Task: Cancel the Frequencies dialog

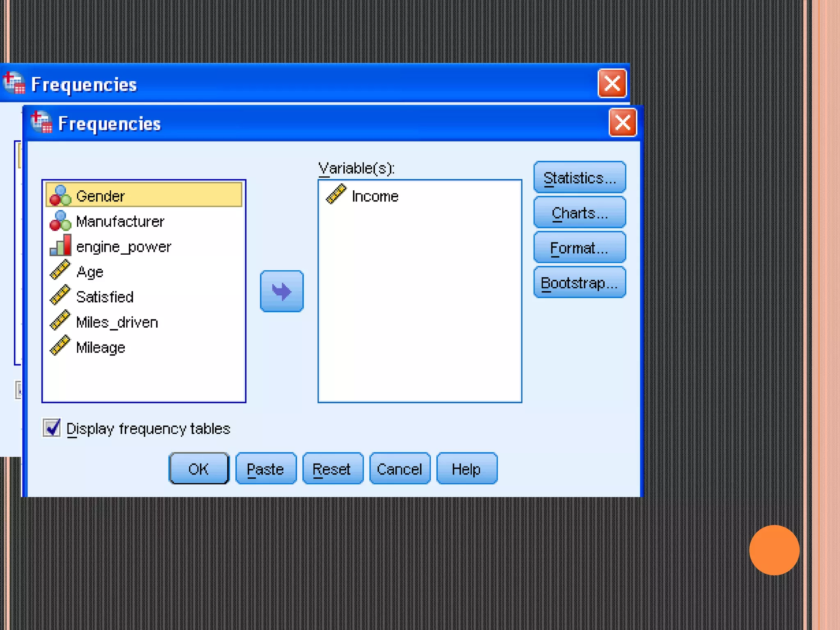Action: [x=399, y=469]
